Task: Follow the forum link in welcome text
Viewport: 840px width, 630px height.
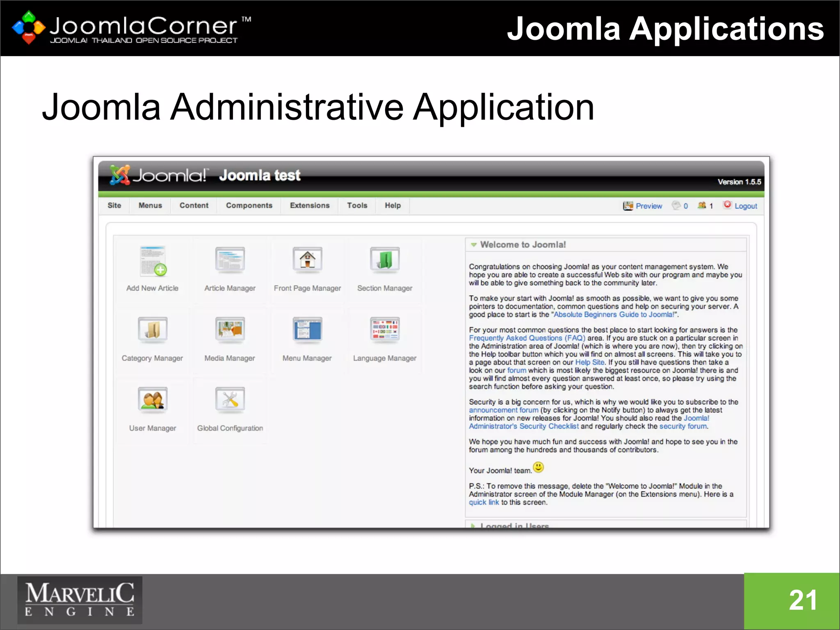Action: point(516,370)
